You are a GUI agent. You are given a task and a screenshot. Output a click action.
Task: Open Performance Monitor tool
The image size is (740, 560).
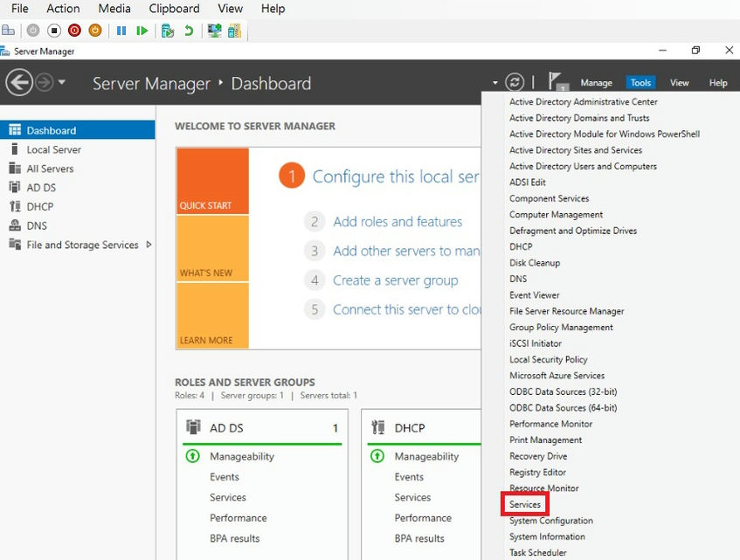[x=550, y=424]
